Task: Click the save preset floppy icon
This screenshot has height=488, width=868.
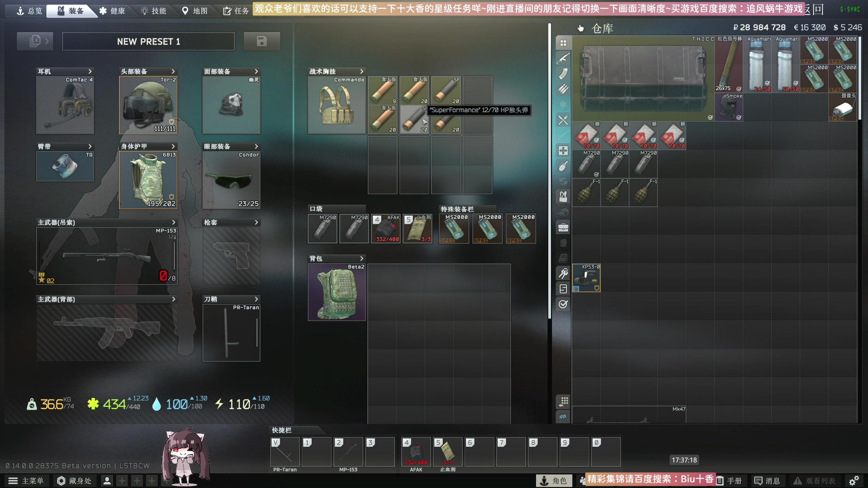Action: (x=262, y=41)
